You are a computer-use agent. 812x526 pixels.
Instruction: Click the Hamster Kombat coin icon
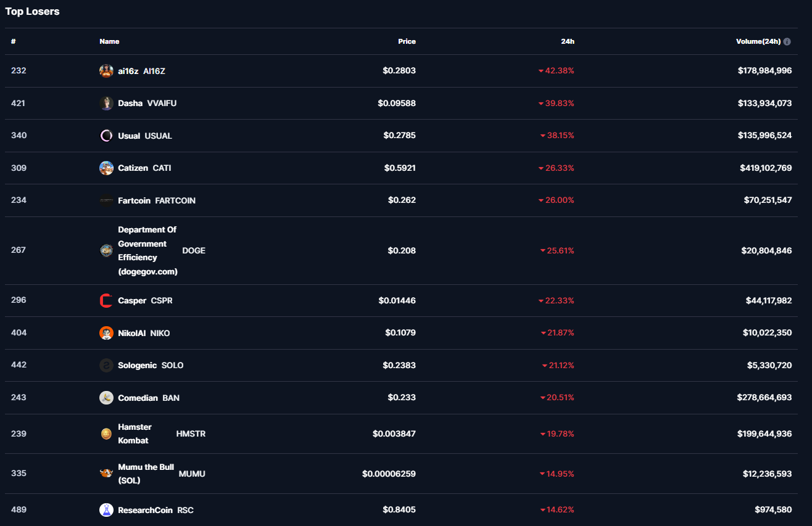tap(106, 434)
